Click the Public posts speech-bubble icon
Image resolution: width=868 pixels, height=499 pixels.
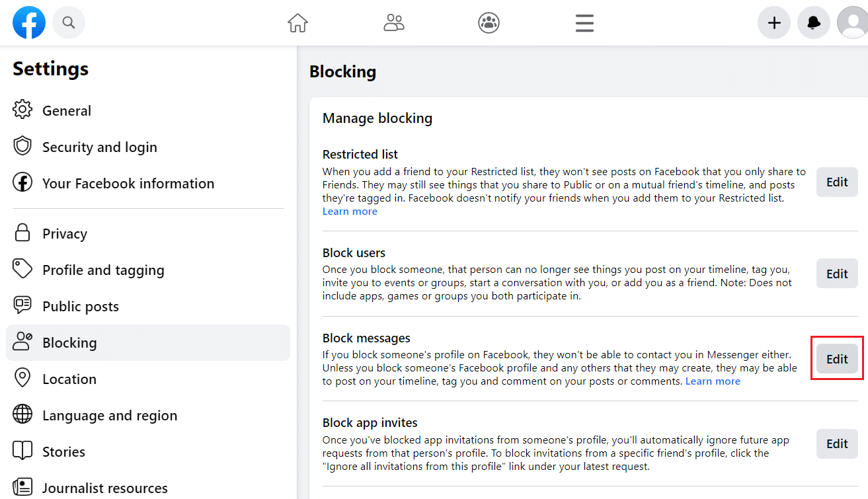(x=22, y=305)
